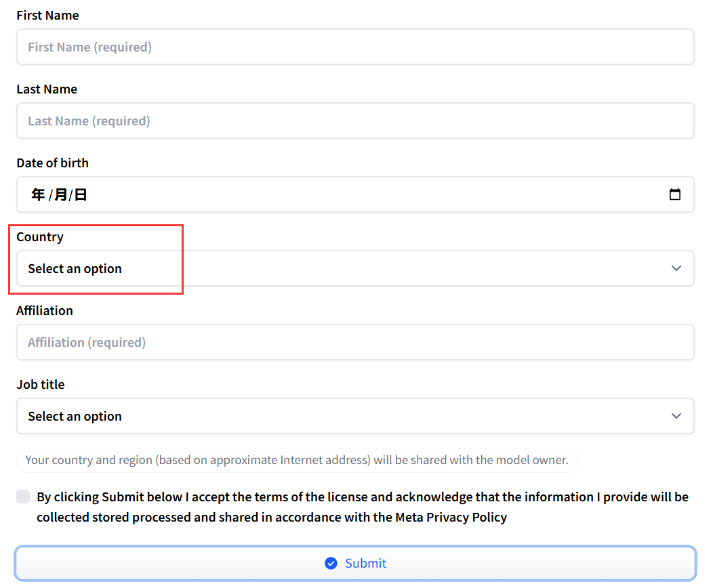Click the 'Affiliation' field label
The height and width of the screenshot is (588, 713).
[x=45, y=311]
